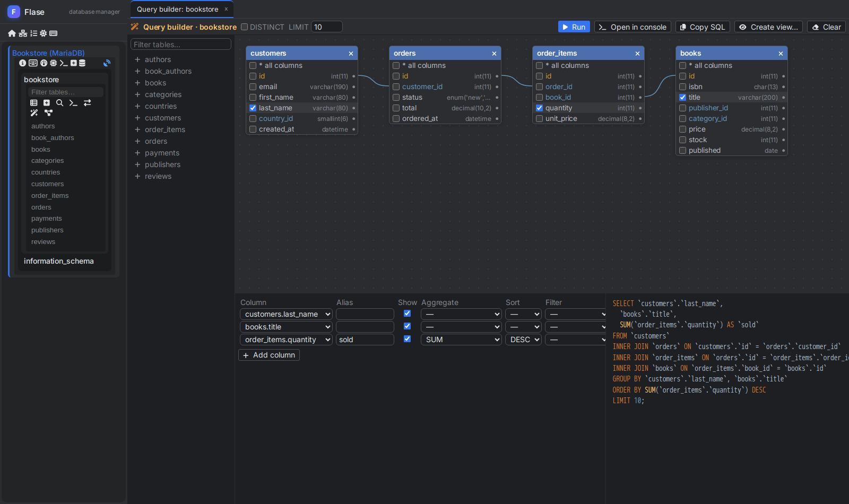The image size is (849, 504).
Task: Remove books table card from canvas
Action: [x=781, y=54]
